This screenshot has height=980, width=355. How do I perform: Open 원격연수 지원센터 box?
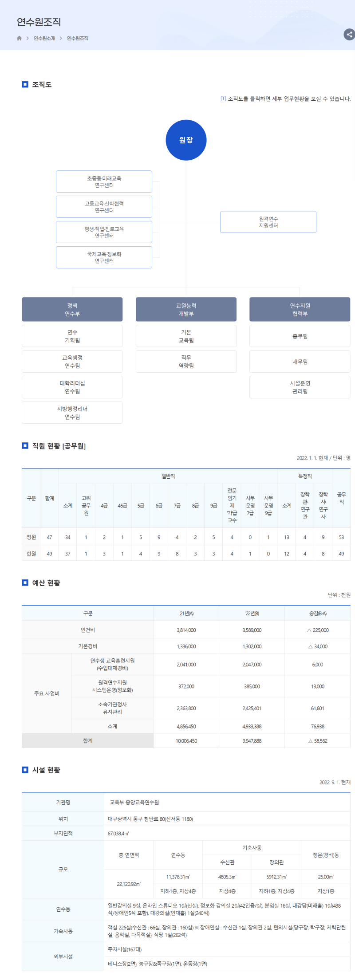268,222
